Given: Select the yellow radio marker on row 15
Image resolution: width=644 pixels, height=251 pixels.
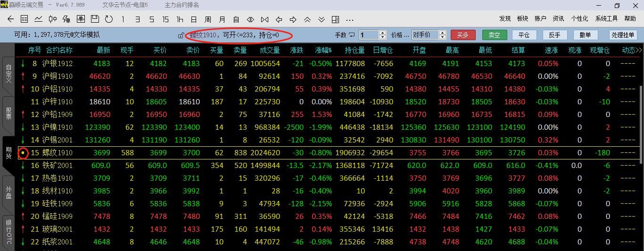Looking at the screenshot, I should pyautogui.click(x=23, y=153).
